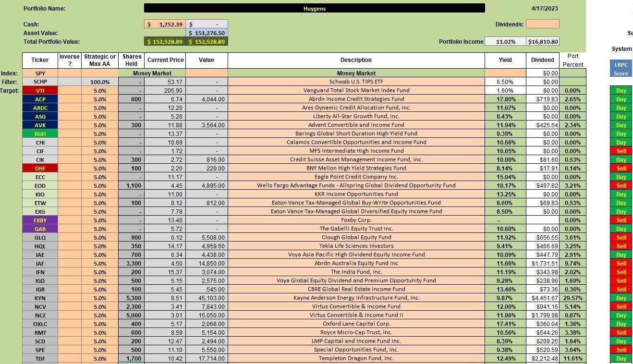Click the Schwab U.S. TIPS ETF description
This screenshot has height=364, width=633.
[356, 82]
